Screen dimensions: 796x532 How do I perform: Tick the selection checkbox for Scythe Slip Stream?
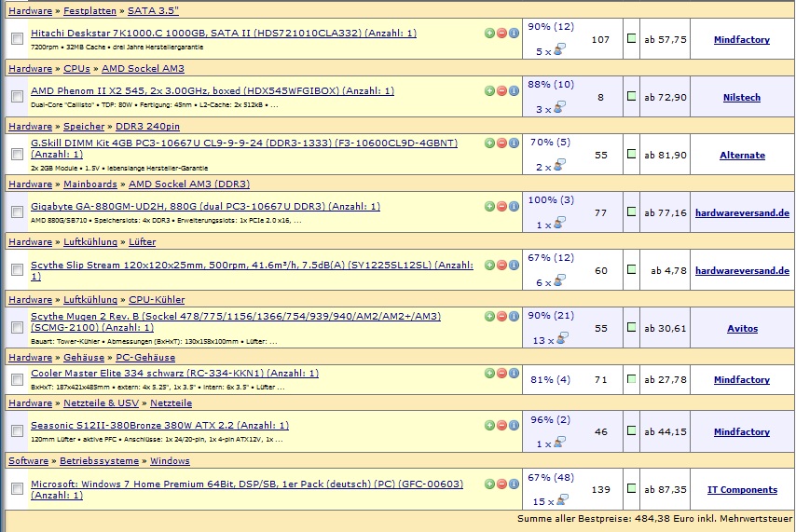point(18,269)
